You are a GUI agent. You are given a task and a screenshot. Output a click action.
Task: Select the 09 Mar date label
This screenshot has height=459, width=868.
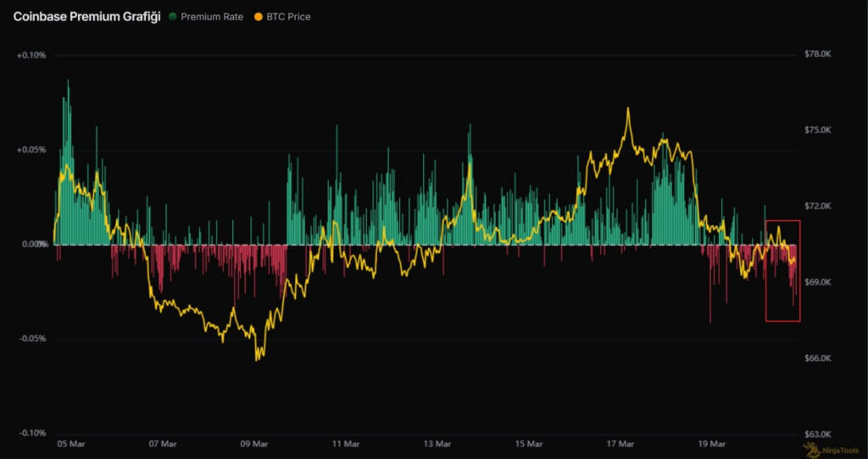point(254,444)
